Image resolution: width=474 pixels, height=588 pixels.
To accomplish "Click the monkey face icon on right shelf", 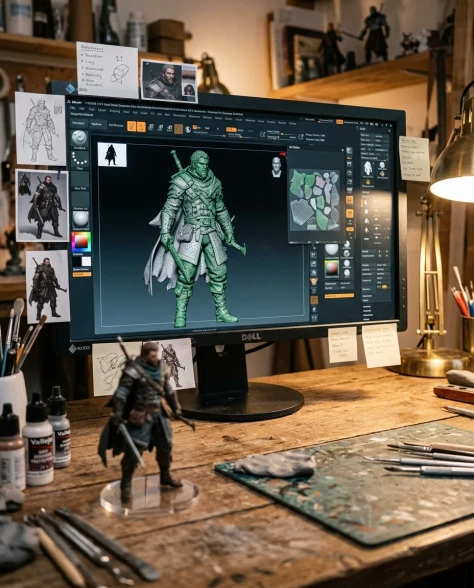I will click(314, 281).
